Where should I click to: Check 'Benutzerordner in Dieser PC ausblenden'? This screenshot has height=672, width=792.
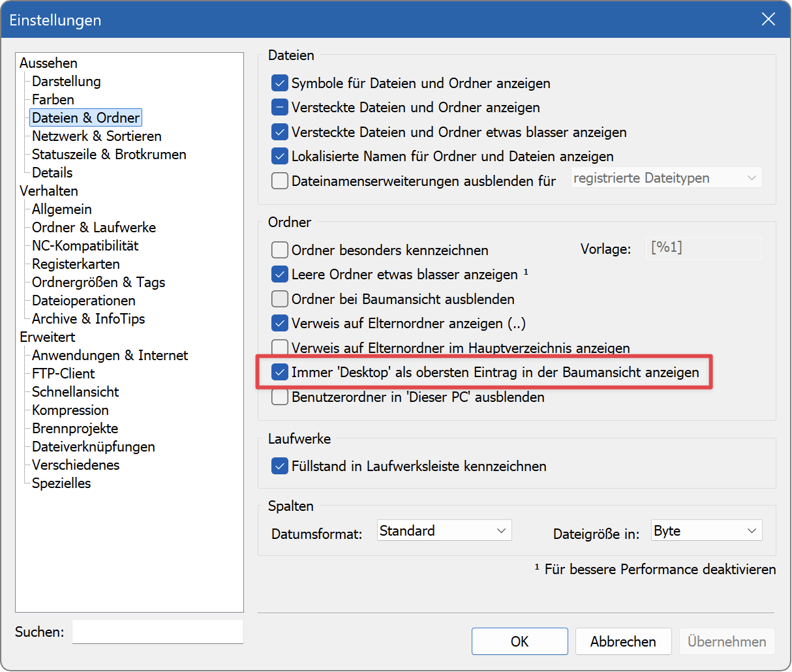coord(280,397)
